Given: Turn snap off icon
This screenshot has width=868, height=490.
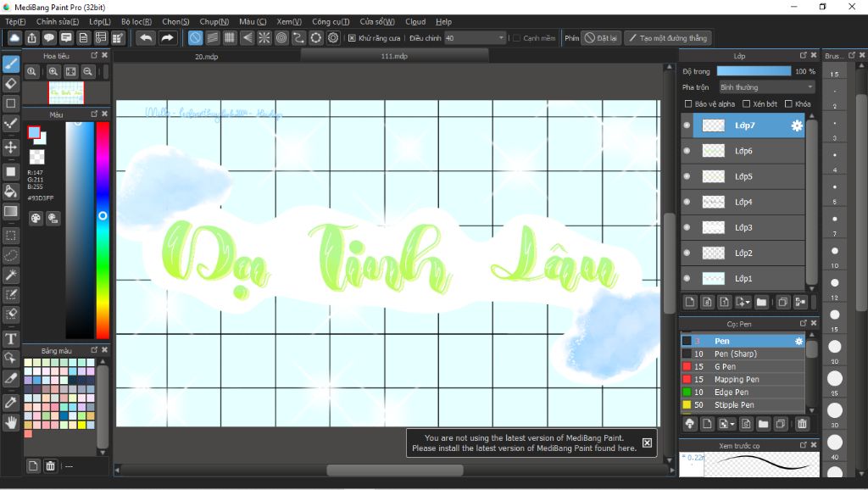Looking at the screenshot, I should click(x=195, y=38).
